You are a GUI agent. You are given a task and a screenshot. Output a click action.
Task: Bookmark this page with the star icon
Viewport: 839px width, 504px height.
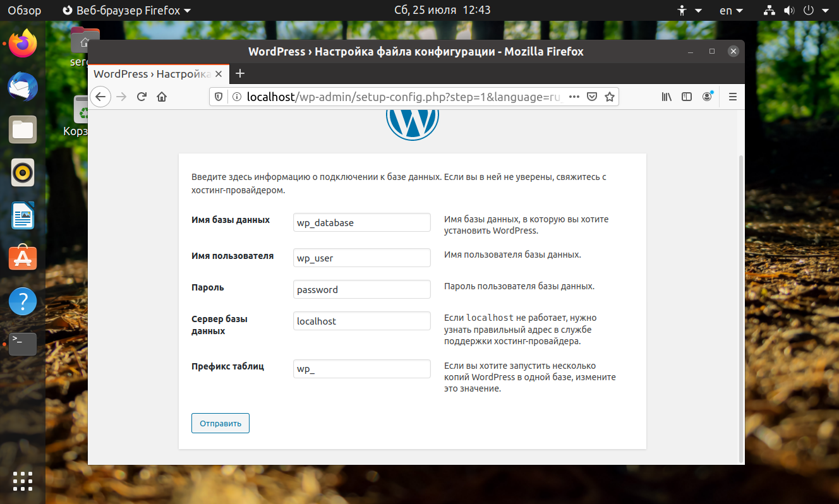[610, 97]
